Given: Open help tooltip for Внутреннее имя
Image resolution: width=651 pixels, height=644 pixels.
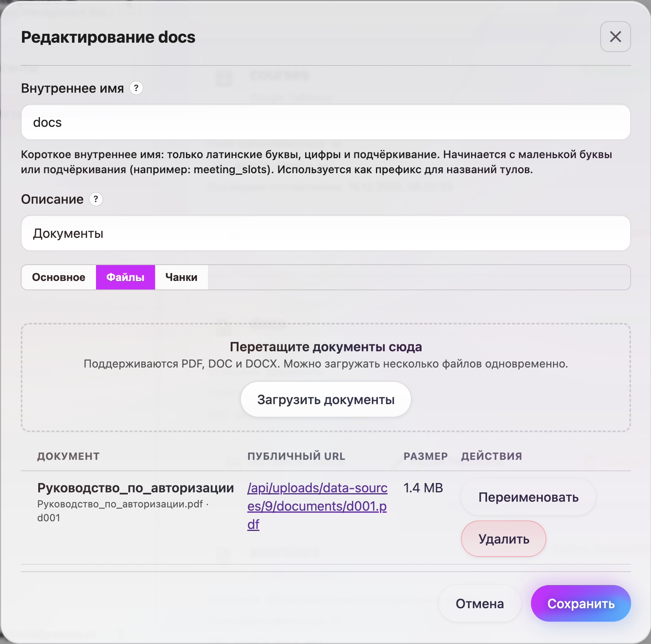Looking at the screenshot, I should coord(136,87).
